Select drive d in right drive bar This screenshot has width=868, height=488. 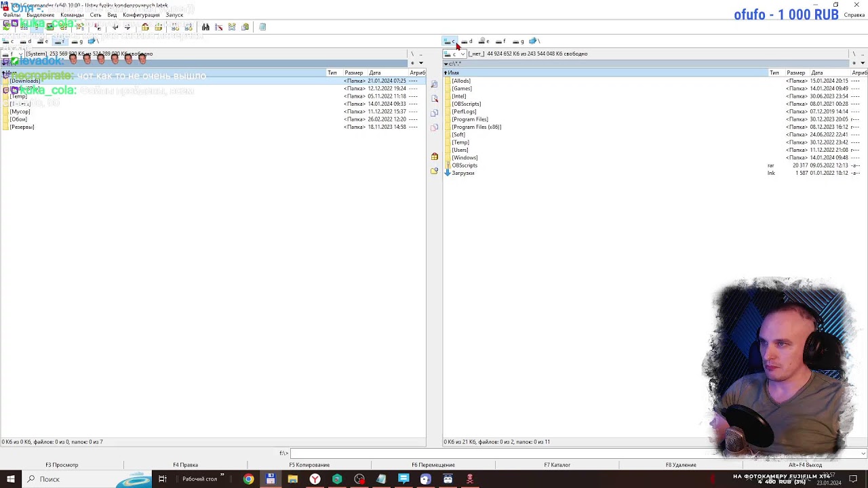tap(467, 41)
